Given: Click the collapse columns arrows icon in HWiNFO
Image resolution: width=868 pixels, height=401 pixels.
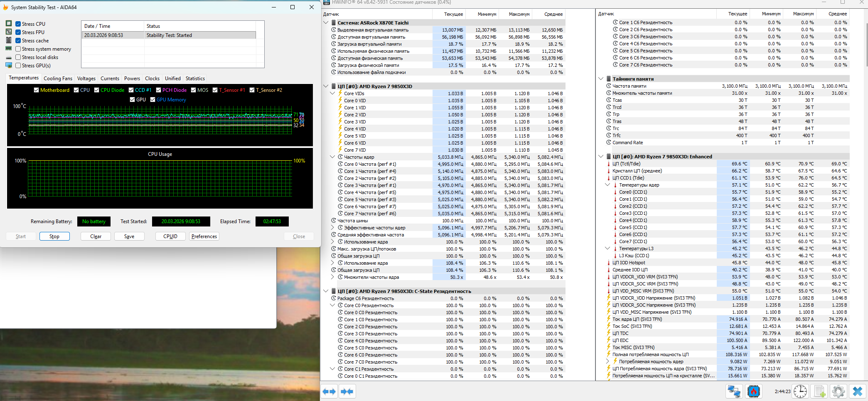Looking at the screenshot, I should click(347, 391).
